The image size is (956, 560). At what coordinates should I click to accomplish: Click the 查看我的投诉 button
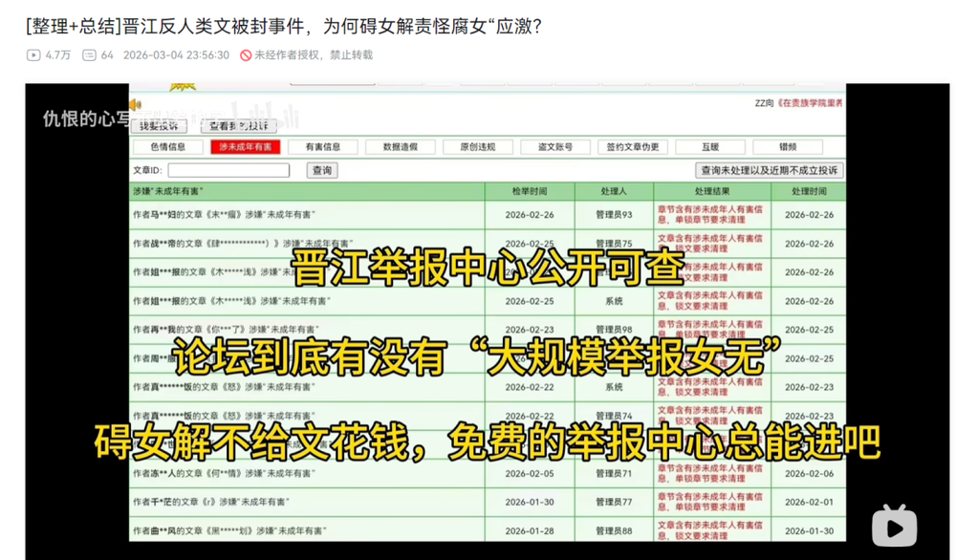click(238, 125)
